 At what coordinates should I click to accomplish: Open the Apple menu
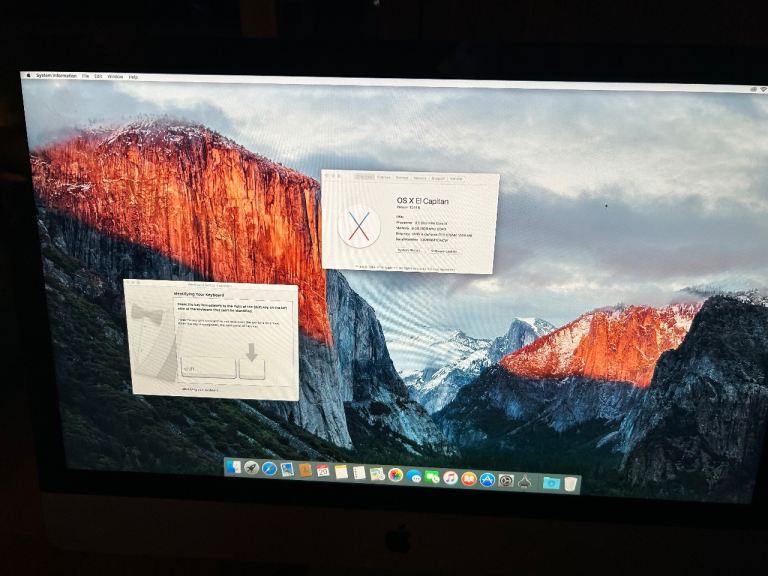[28, 75]
